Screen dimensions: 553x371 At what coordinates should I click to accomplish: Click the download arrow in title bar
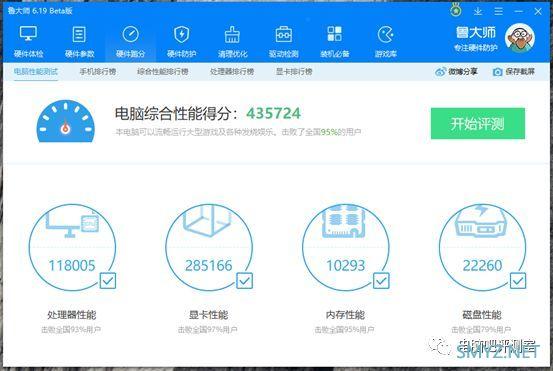478,12
